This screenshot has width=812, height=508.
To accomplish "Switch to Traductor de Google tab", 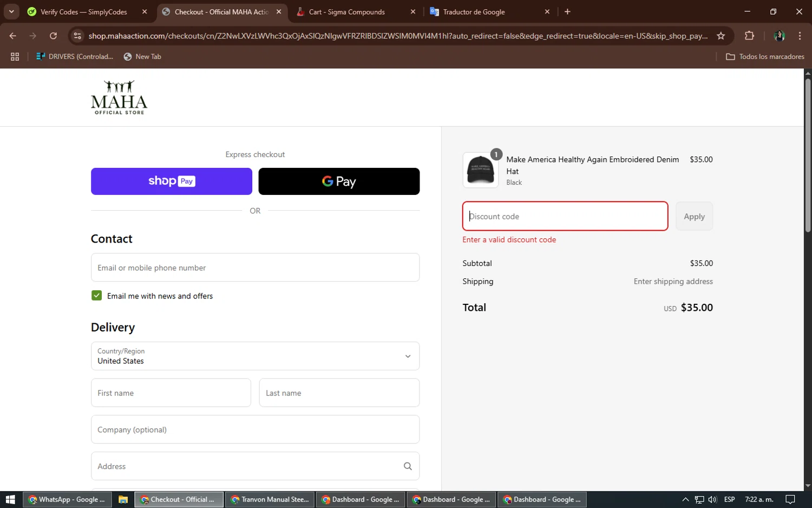I will click(x=474, y=12).
